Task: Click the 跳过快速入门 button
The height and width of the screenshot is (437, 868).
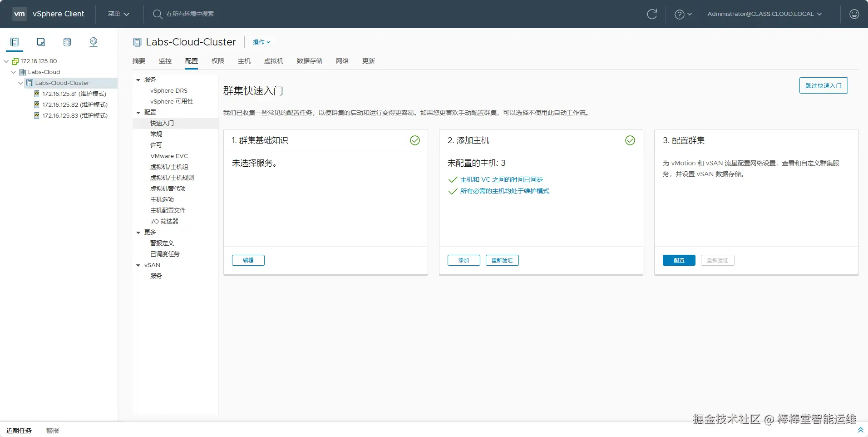Action: 824,85
